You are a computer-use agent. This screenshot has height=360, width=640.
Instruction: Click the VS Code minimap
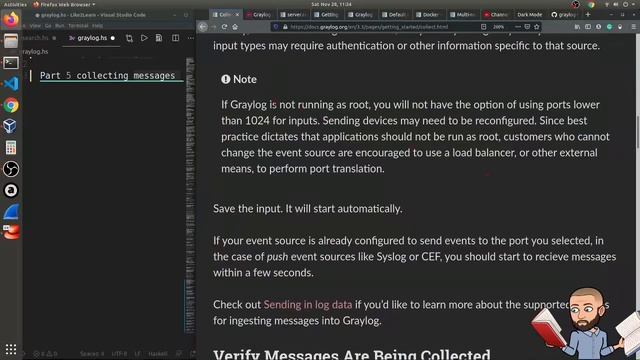[190, 195]
